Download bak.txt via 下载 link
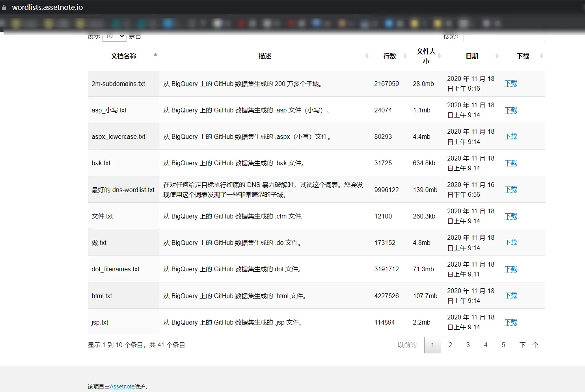The width and height of the screenshot is (585, 392). pos(511,163)
